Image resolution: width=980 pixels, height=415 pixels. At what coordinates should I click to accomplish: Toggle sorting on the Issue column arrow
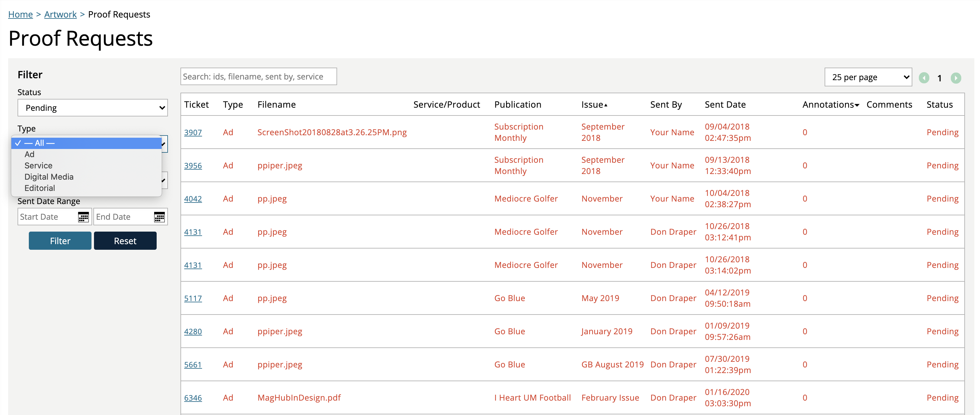point(605,105)
